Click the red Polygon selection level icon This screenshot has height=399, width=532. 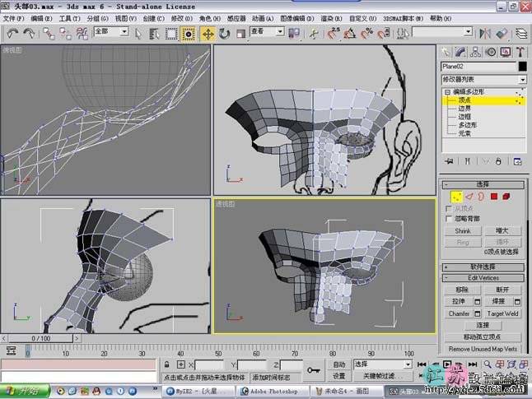(x=493, y=197)
